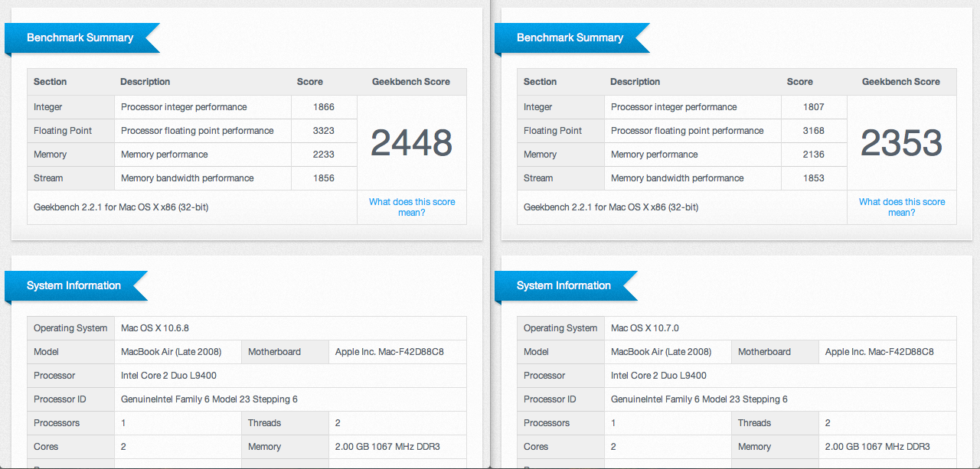Click the 'Mac OS X 10.7.0' operating system value

coord(645,328)
